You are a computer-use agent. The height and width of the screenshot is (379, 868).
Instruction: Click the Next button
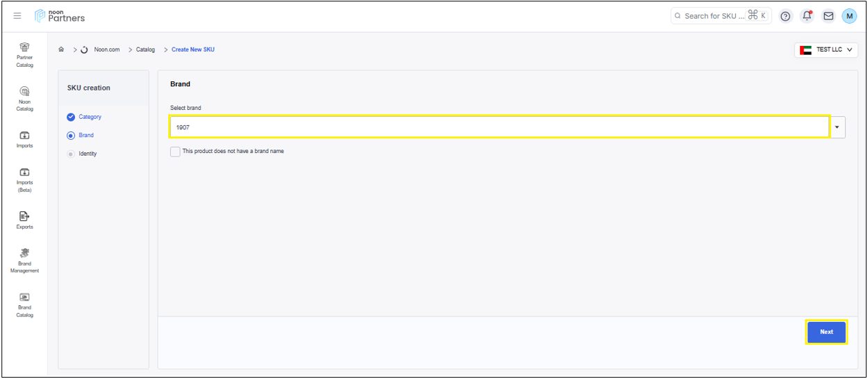coord(826,332)
